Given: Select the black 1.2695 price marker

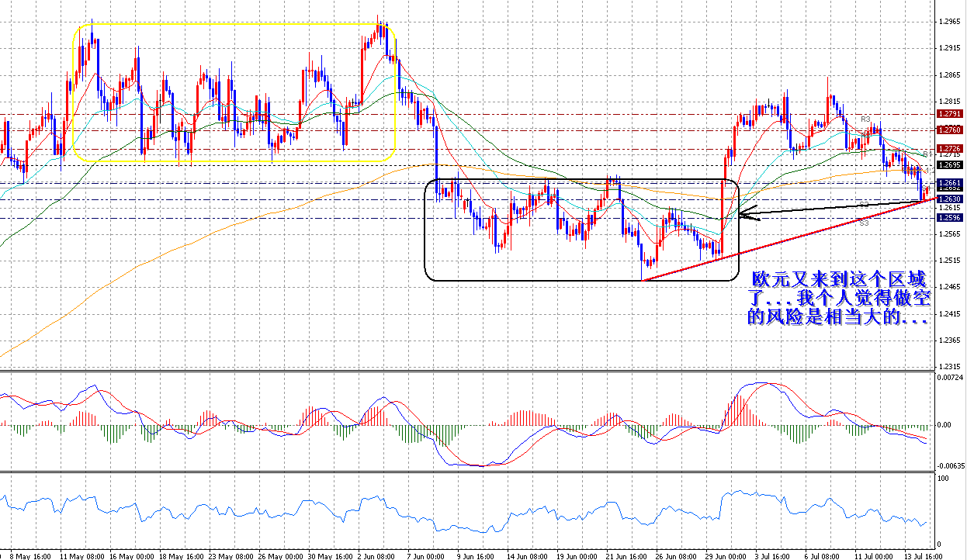Looking at the screenshot, I should point(949,164).
